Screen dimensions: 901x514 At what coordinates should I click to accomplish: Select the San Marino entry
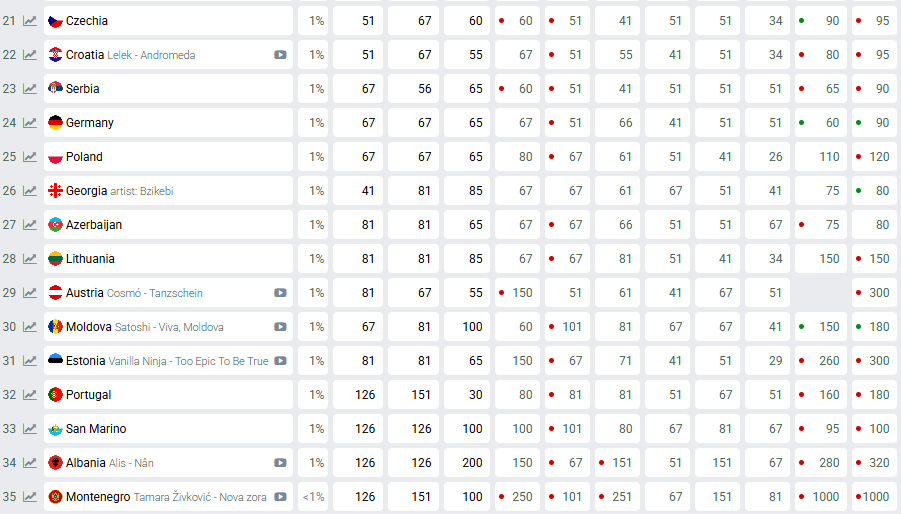(x=96, y=429)
